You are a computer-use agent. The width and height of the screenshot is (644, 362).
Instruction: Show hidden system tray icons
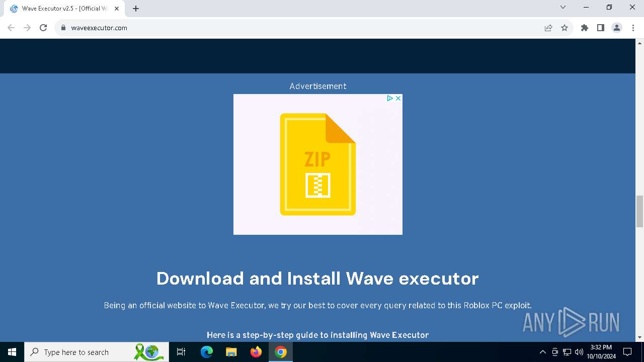coord(542,352)
